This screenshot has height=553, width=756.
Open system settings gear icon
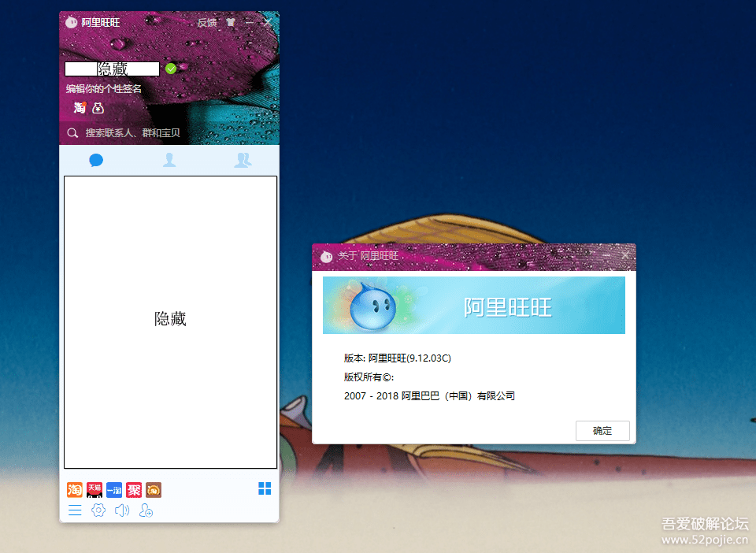(98, 510)
